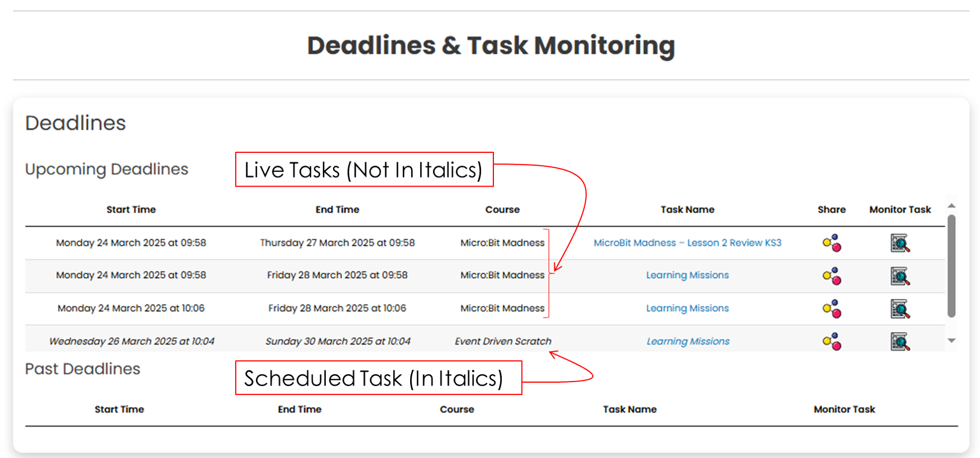Click the Task Name header in Upcoming Deadlines
The image size is (980, 458).
[687, 210]
